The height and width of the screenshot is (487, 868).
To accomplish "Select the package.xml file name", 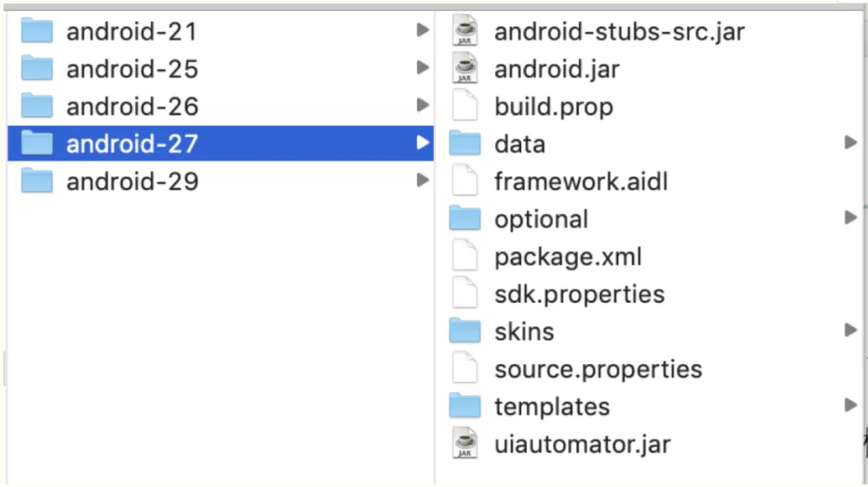I will tap(568, 257).
